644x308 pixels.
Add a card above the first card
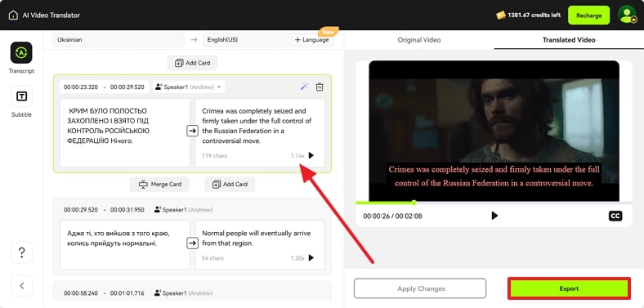click(x=192, y=63)
